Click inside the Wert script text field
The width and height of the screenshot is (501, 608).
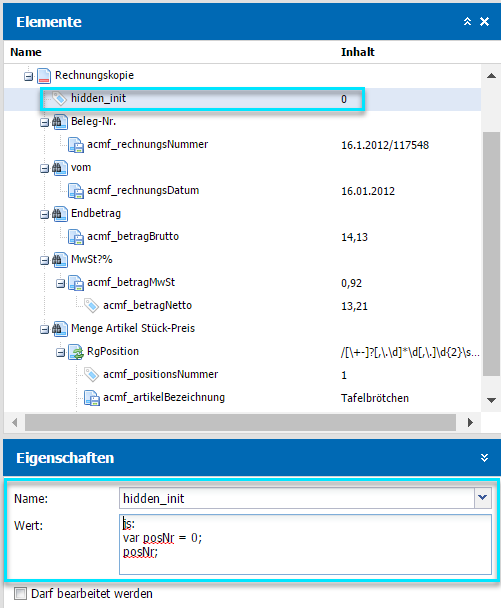(305, 544)
